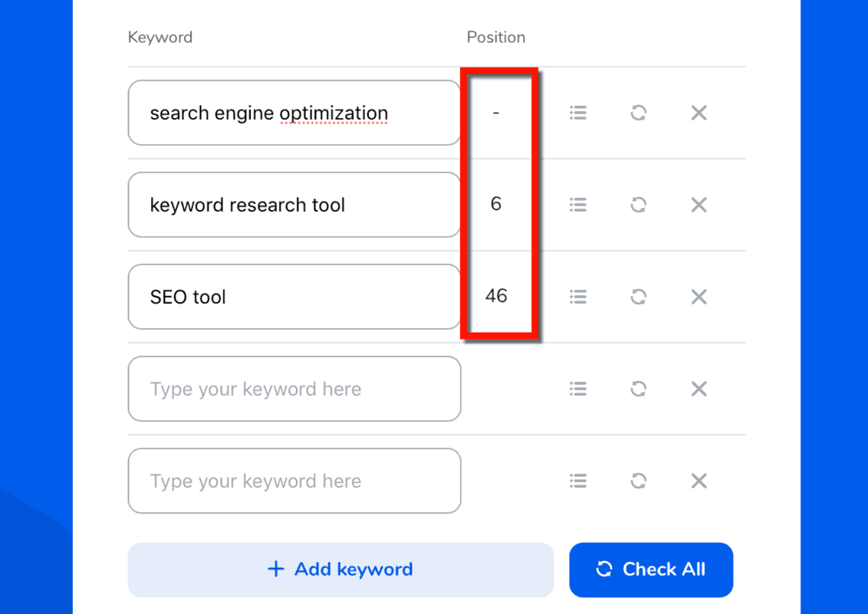Refresh the last empty keyword row
The image size is (868, 614).
tap(638, 480)
